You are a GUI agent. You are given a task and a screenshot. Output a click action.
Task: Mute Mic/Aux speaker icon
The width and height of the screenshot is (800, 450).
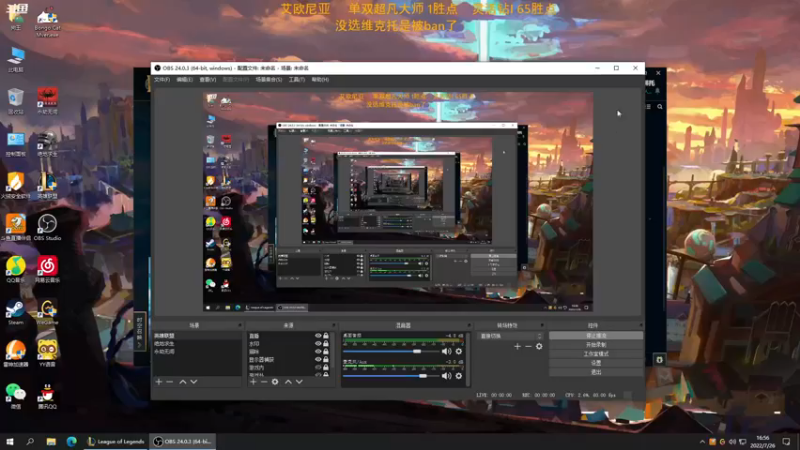click(x=446, y=376)
